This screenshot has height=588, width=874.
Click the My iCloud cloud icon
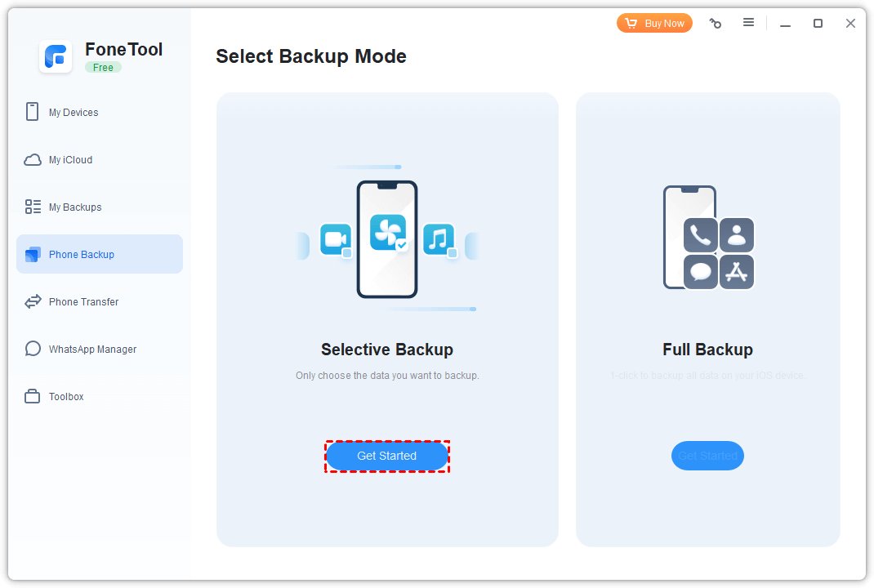[33, 159]
